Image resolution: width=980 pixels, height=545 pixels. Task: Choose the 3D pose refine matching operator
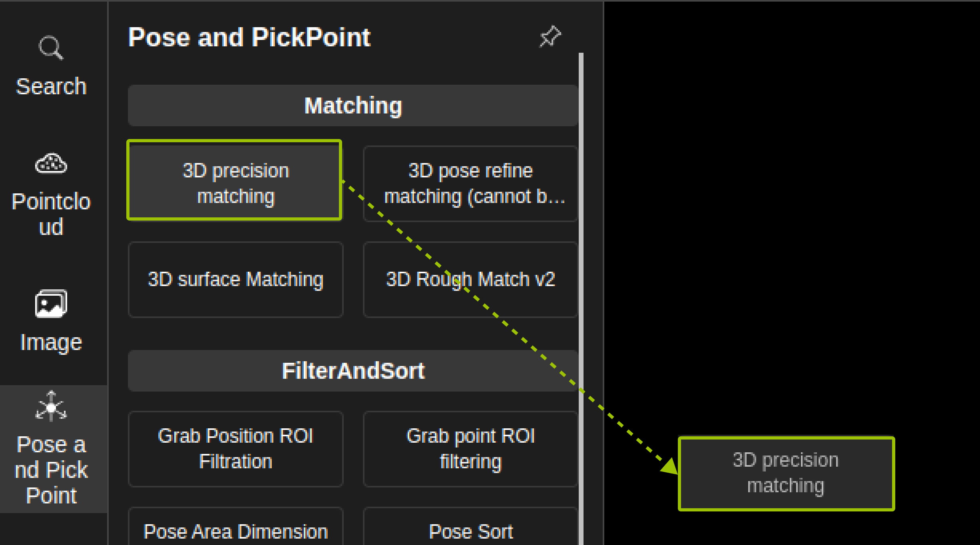click(x=470, y=183)
